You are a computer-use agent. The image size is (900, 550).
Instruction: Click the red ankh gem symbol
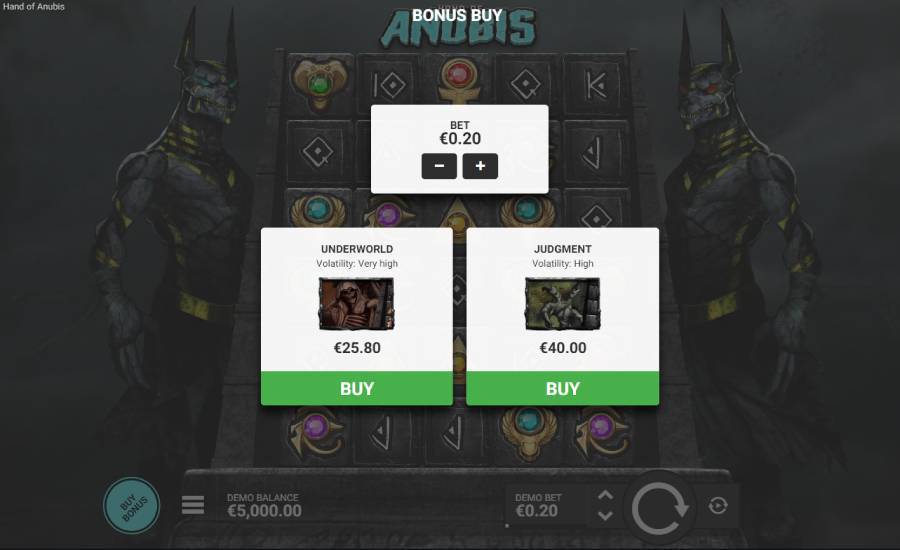457,80
